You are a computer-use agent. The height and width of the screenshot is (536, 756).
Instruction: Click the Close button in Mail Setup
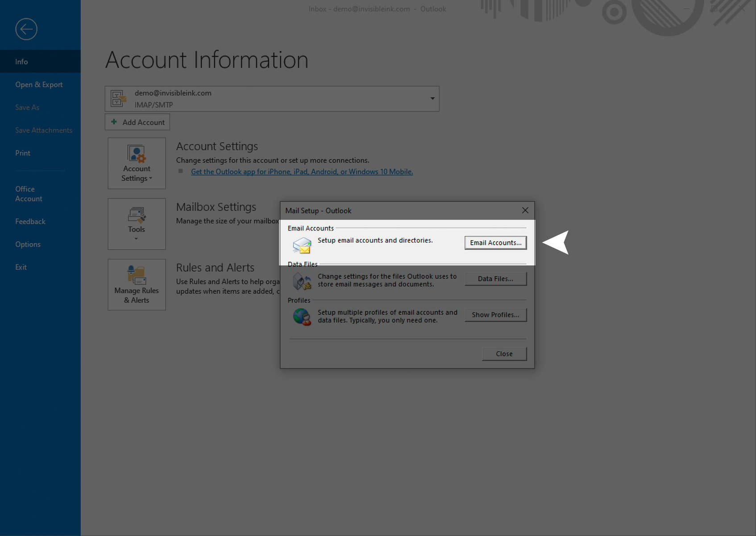(x=504, y=354)
